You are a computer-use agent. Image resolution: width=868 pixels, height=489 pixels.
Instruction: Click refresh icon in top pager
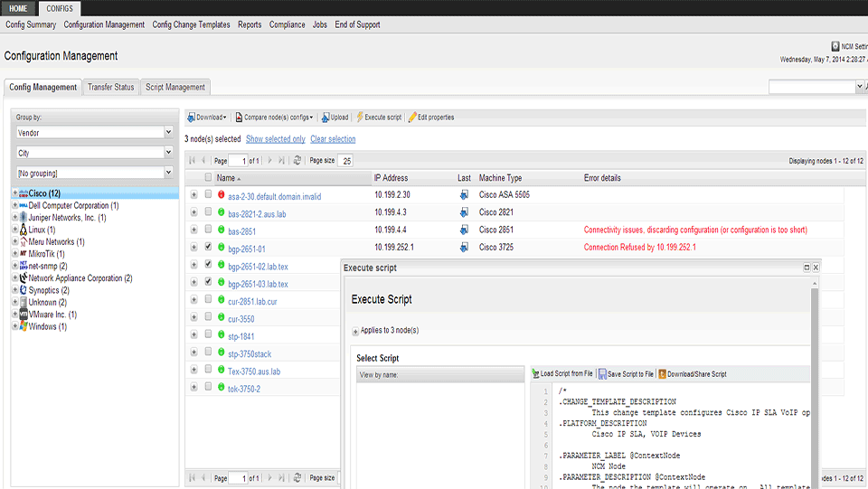click(297, 160)
